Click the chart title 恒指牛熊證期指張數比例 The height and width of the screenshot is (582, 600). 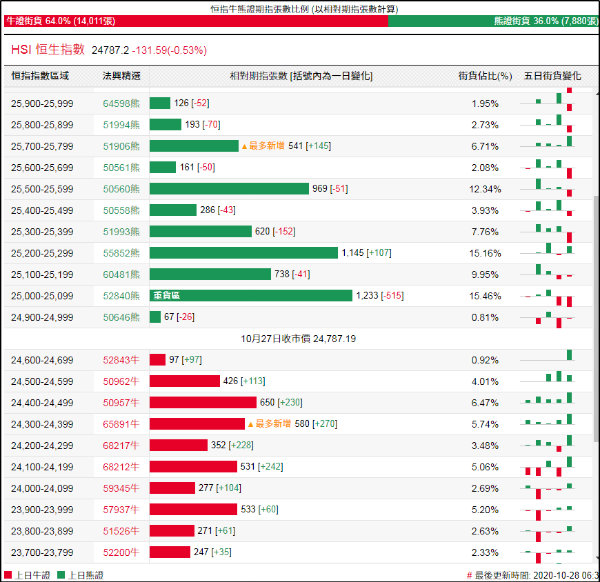[304, 9]
